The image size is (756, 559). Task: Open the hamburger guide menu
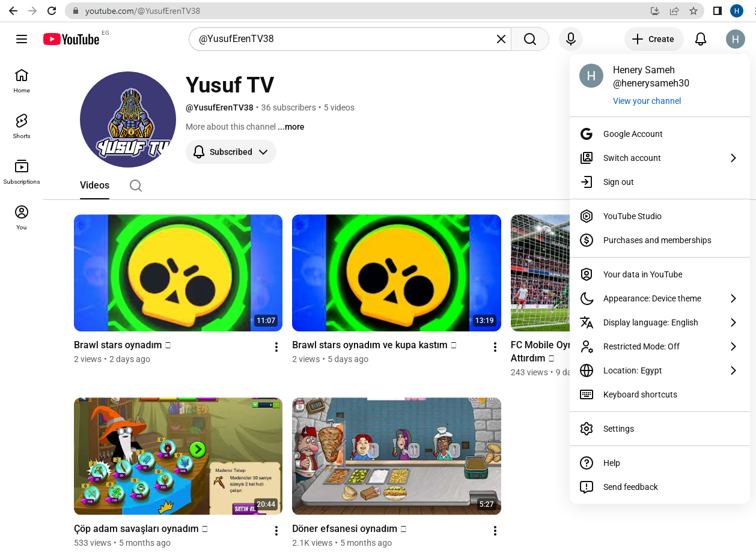(x=22, y=39)
